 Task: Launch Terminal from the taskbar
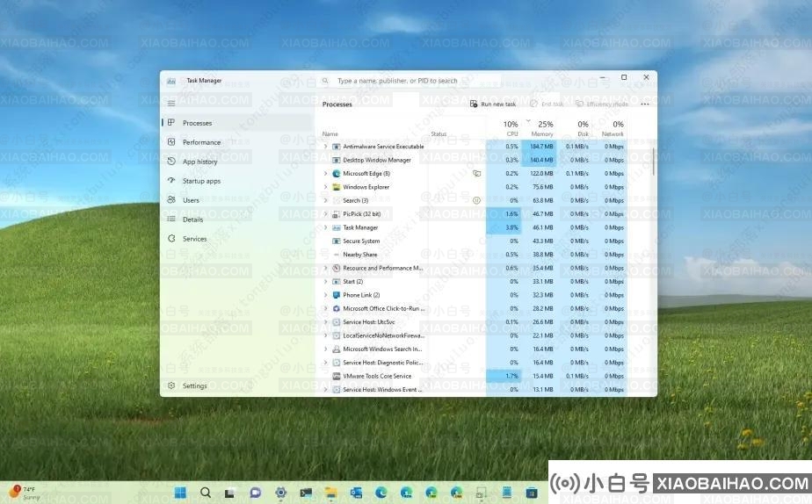click(x=306, y=493)
